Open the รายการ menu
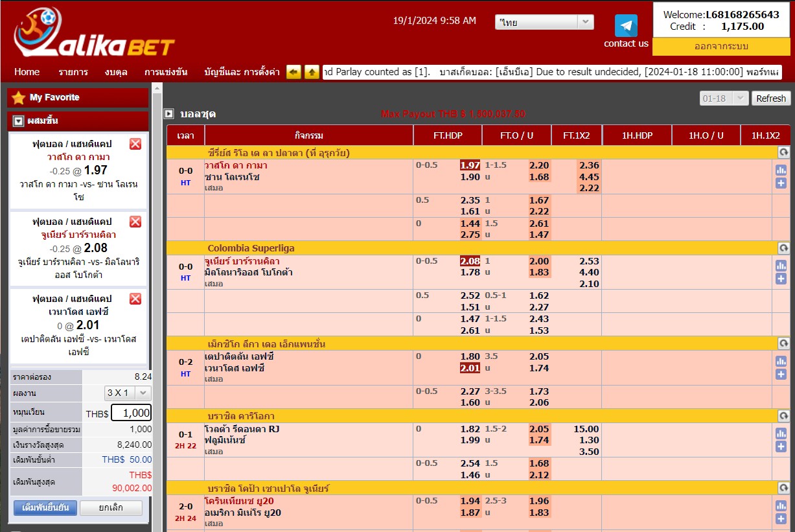The width and height of the screenshot is (795, 532). (73, 72)
